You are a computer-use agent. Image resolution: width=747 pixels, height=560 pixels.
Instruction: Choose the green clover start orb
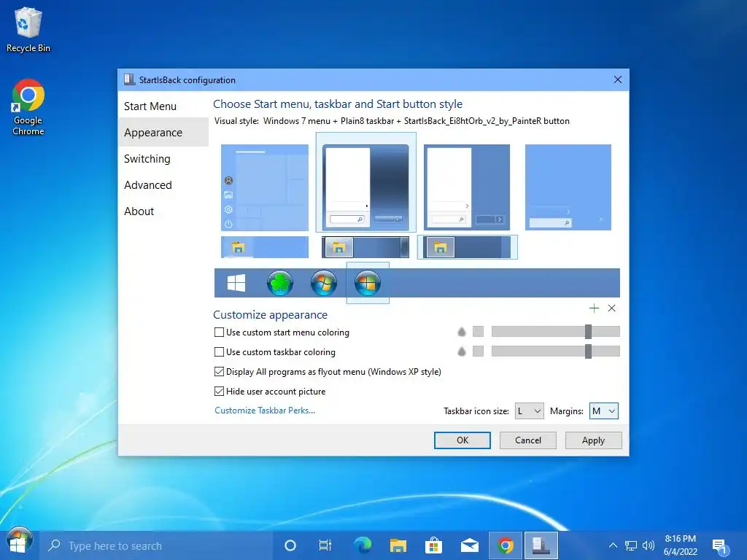coord(279,283)
